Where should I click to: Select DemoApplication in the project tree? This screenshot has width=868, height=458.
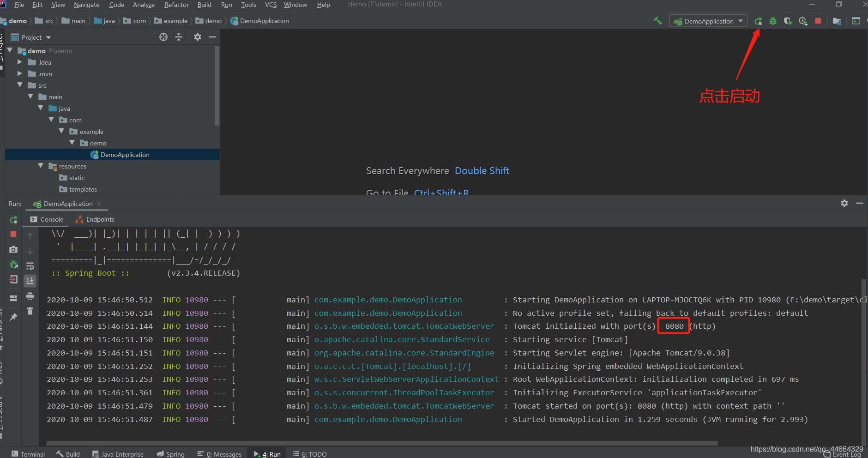tap(113, 155)
